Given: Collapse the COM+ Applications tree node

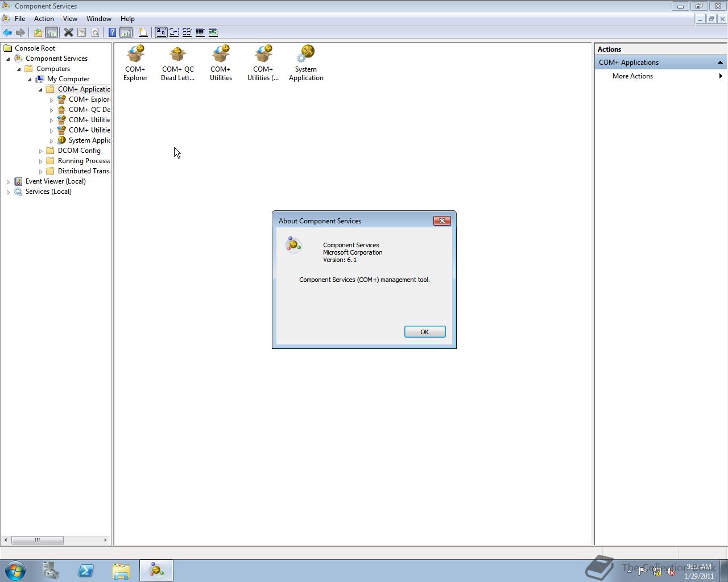Looking at the screenshot, I should point(41,89).
